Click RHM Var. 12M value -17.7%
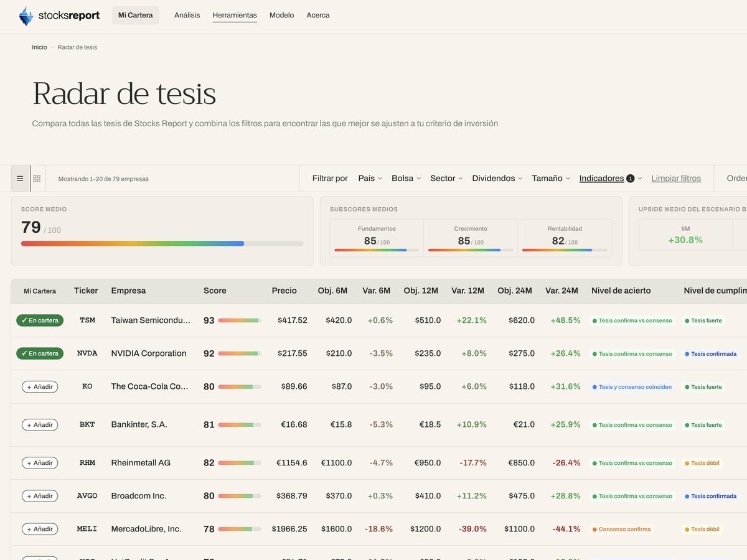Image resolution: width=747 pixels, height=560 pixels. (473, 463)
